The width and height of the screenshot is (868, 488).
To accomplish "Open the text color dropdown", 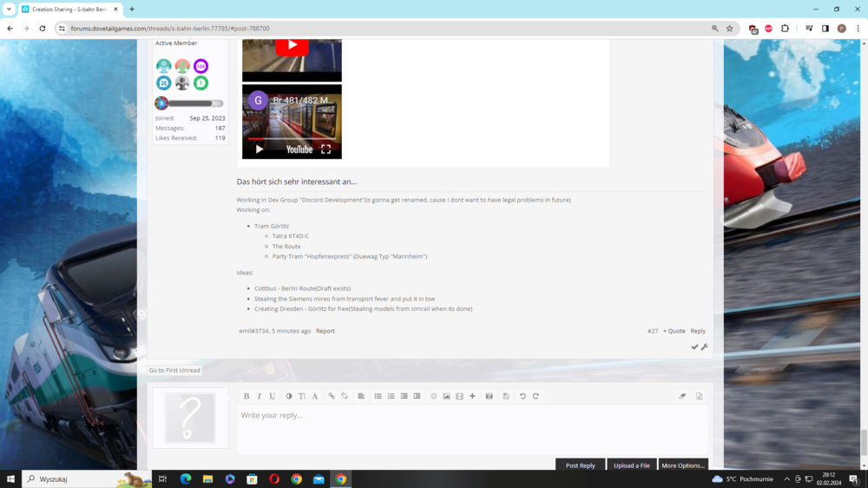I will point(289,396).
